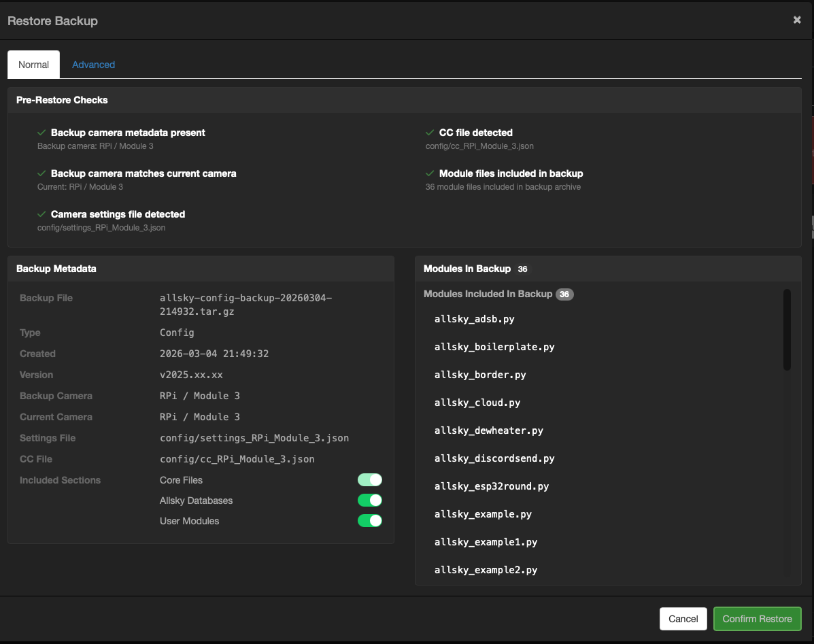Click the Confirm Restore button

757,619
